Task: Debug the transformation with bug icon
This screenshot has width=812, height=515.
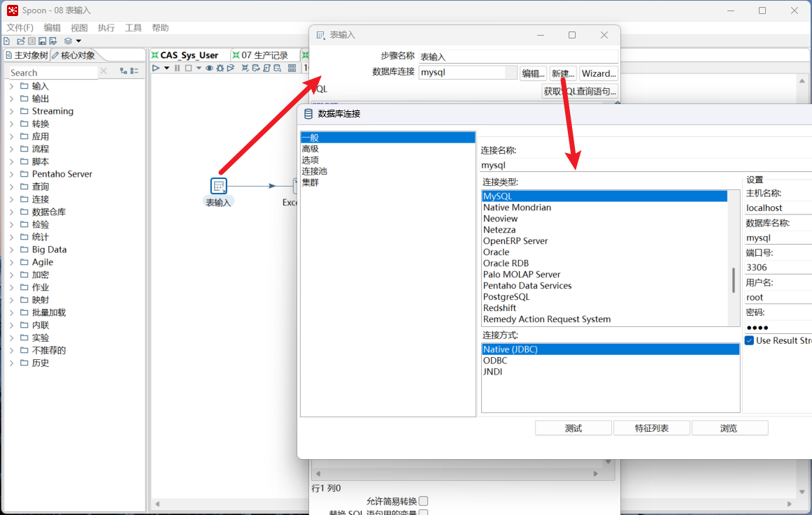Action: 220,68
